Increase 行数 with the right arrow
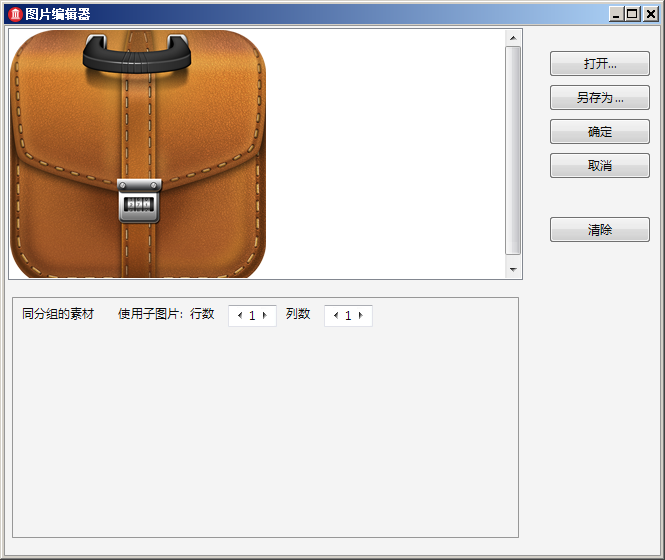 (265, 316)
